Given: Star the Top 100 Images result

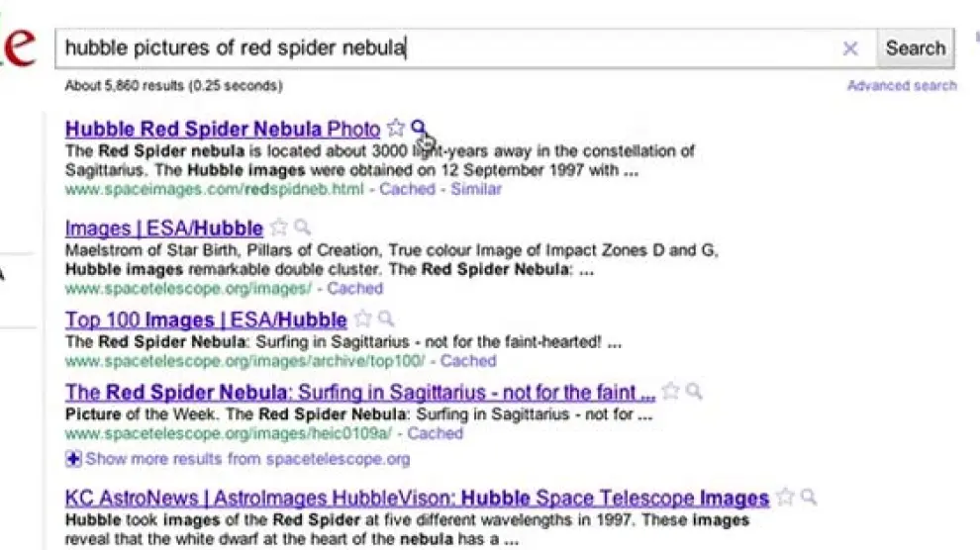Looking at the screenshot, I should [363, 319].
